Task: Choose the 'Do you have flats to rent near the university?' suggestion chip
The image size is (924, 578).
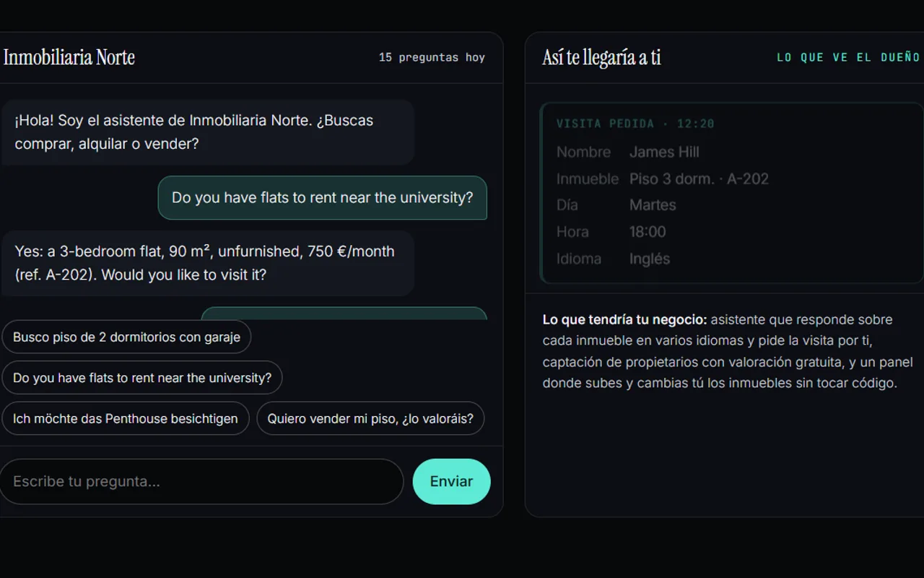Action: (x=142, y=378)
